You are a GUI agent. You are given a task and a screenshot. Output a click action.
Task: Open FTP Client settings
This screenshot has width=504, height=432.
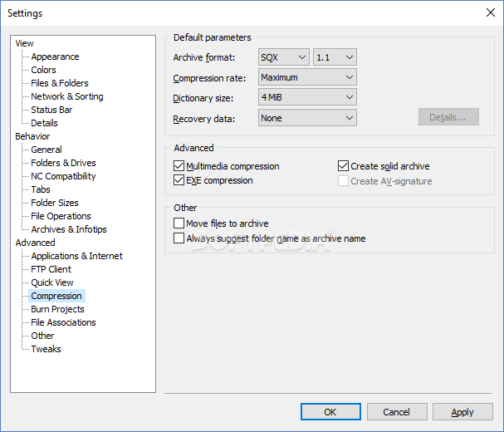(51, 269)
